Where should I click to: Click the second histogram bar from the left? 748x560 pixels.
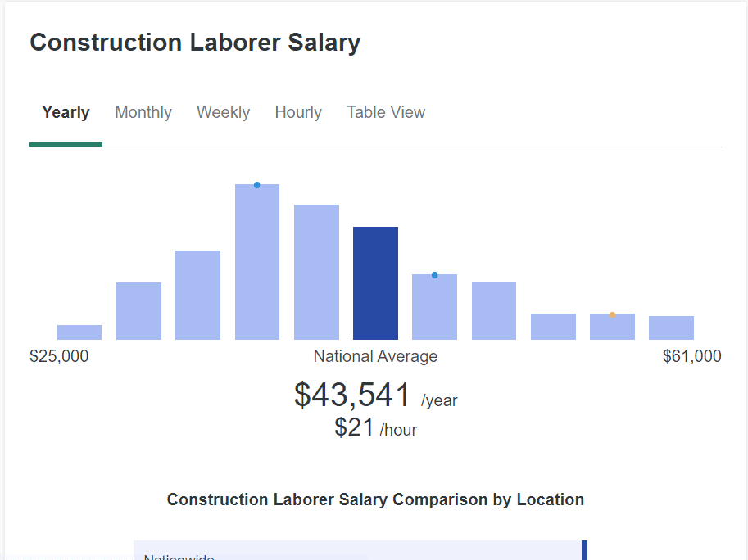pyautogui.click(x=138, y=311)
